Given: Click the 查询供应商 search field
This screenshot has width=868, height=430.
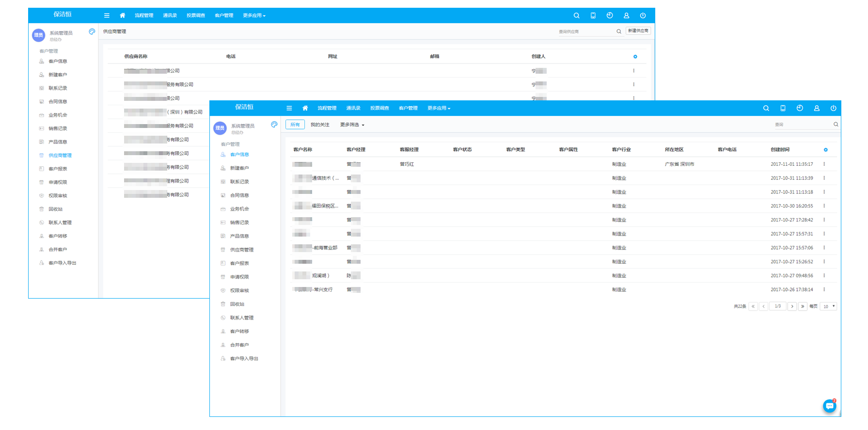Looking at the screenshot, I should tap(585, 32).
